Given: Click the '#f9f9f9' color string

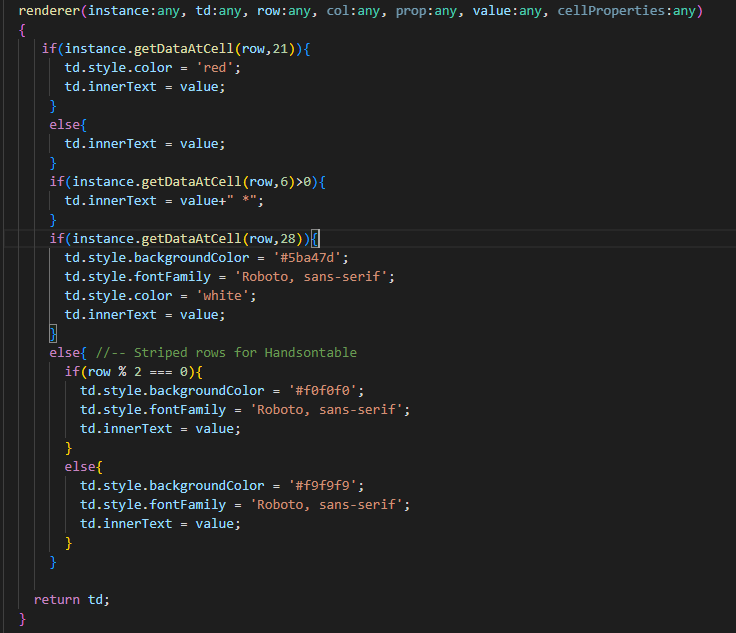Looking at the screenshot, I should click(x=322, y=486).
